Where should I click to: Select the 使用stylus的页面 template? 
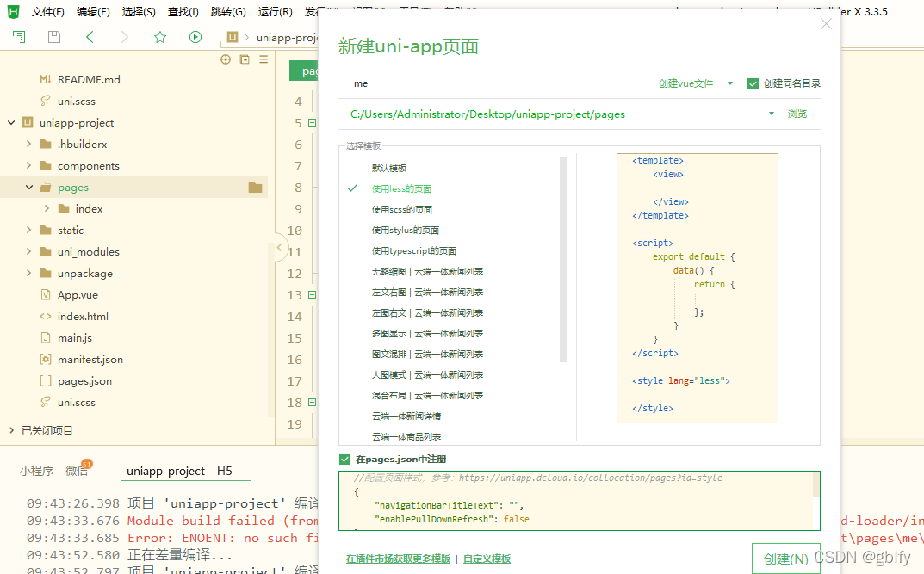[406, 230]
